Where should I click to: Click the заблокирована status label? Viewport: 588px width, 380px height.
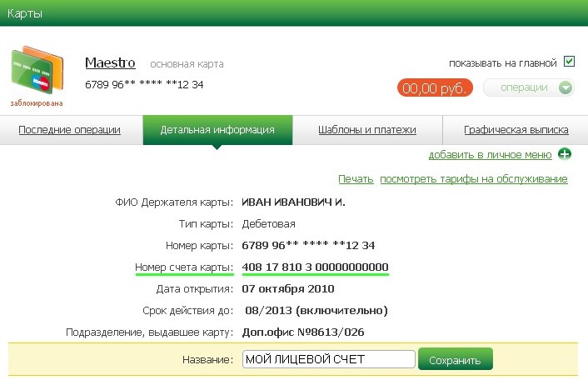(x=37, y=103)
